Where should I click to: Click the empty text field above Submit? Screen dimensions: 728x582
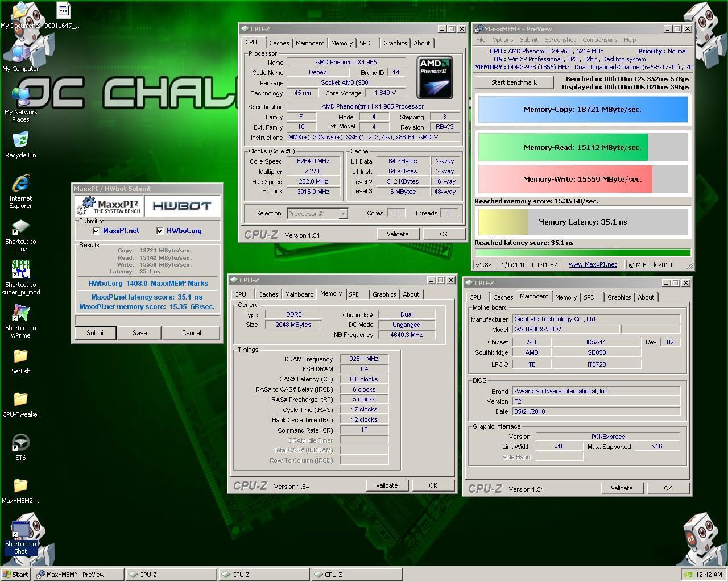pos(147,320)
